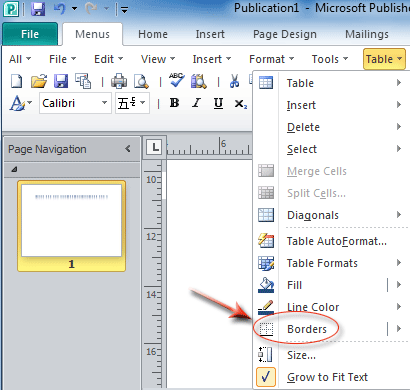Select the page 1 thumbnail

tap(71, 226)
